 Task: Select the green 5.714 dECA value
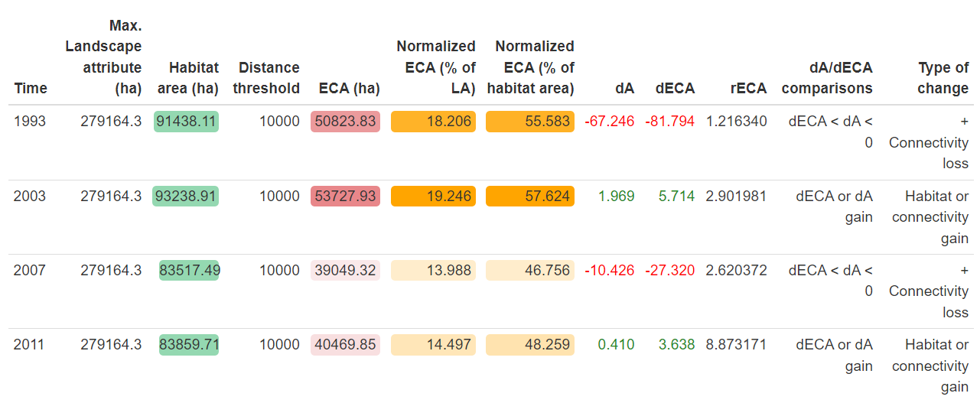click(x=676, y=197)
